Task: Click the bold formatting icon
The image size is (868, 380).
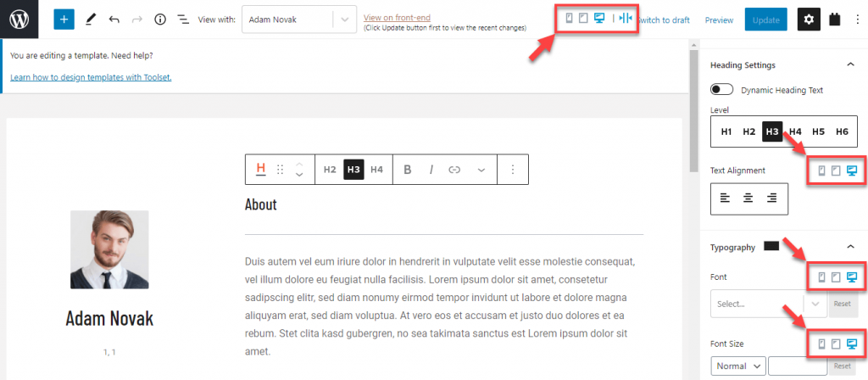Action: [408, 170]
